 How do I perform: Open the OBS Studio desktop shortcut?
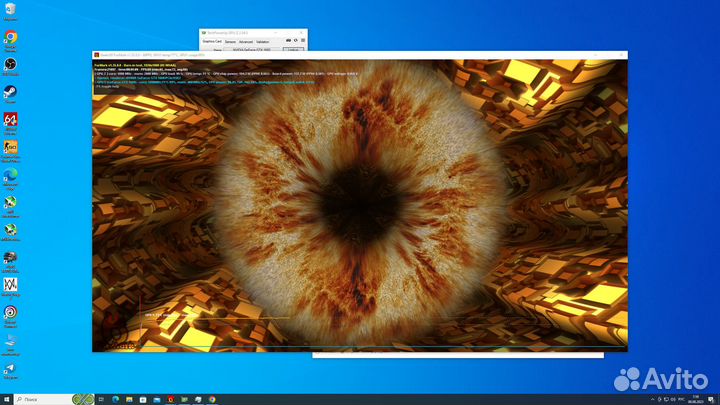(x=10, y=67)
